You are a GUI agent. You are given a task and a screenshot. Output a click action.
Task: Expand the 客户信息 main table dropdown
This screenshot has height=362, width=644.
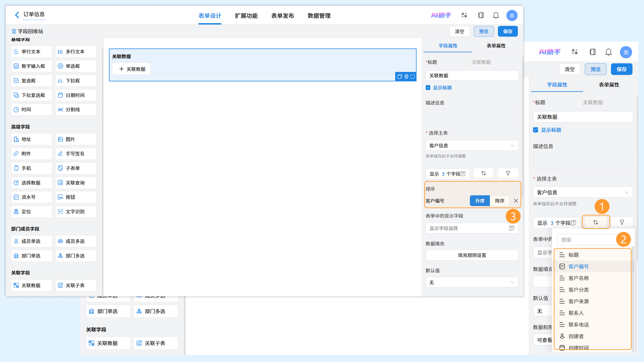pos(472,145)
